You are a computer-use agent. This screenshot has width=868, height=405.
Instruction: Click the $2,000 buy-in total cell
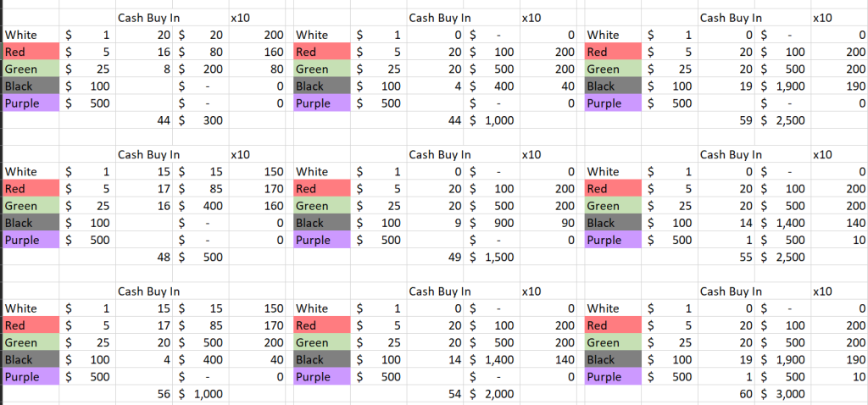492,394
